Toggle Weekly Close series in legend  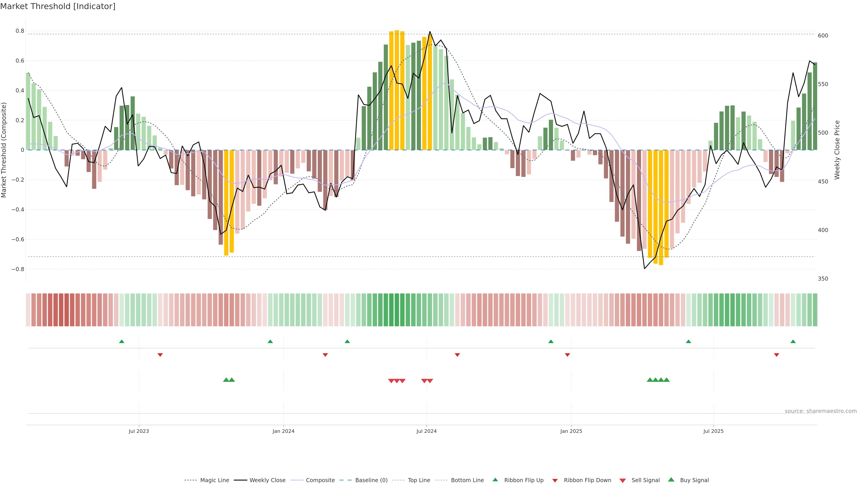pyautogui.click(x=267, y=480)
